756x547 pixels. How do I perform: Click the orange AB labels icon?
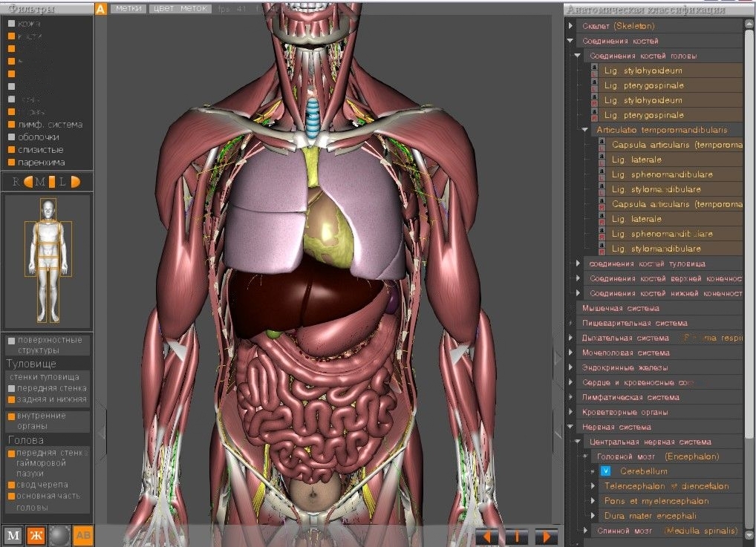(83, 535)
